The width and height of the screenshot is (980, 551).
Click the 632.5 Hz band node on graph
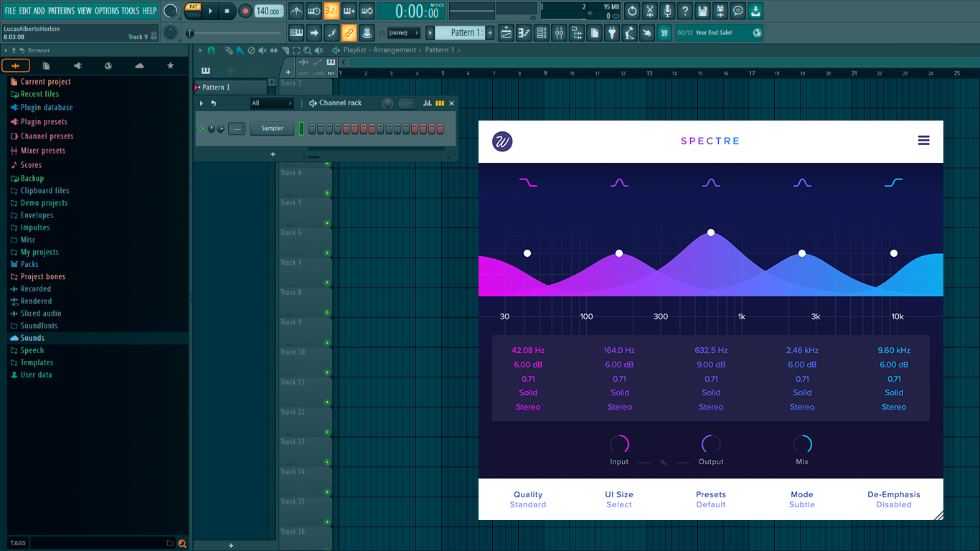pyautogui.click(x=711, y=232)
